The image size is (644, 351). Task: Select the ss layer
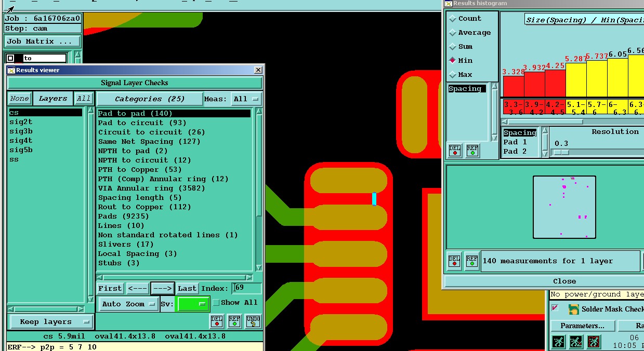[x=45, y=159]
